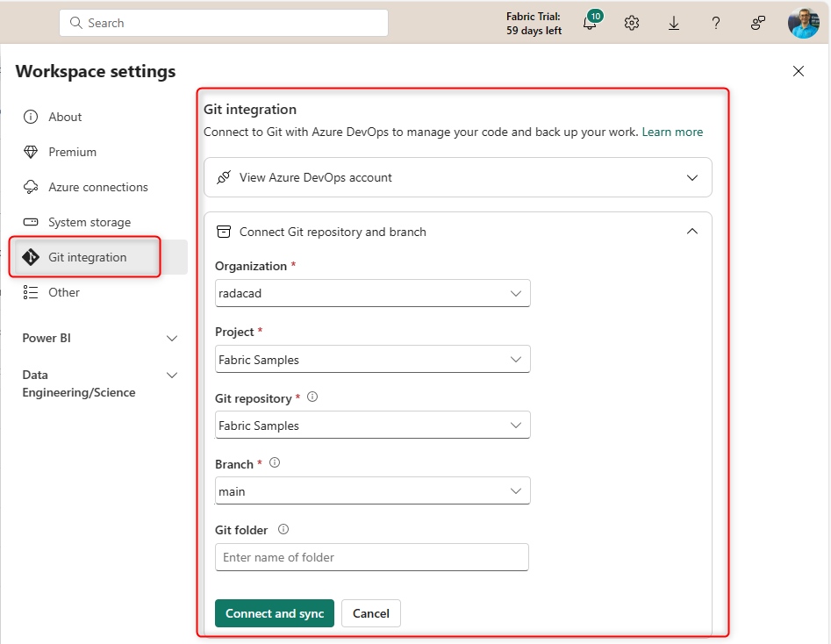Image resolution: width=831 pixels, height=644 pixels.
Task: Open the Project dropdown
Action: [x=372, y=360]
